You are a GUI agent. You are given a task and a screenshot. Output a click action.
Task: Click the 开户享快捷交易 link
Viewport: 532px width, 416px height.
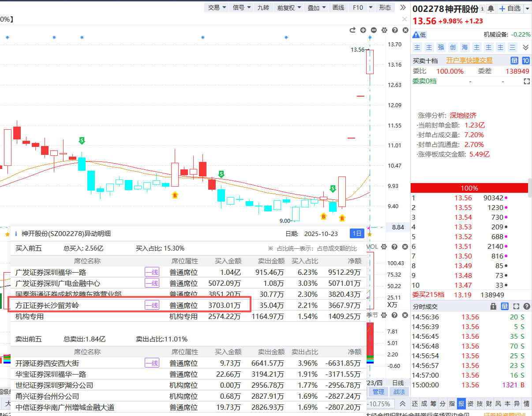coord(469,61)
